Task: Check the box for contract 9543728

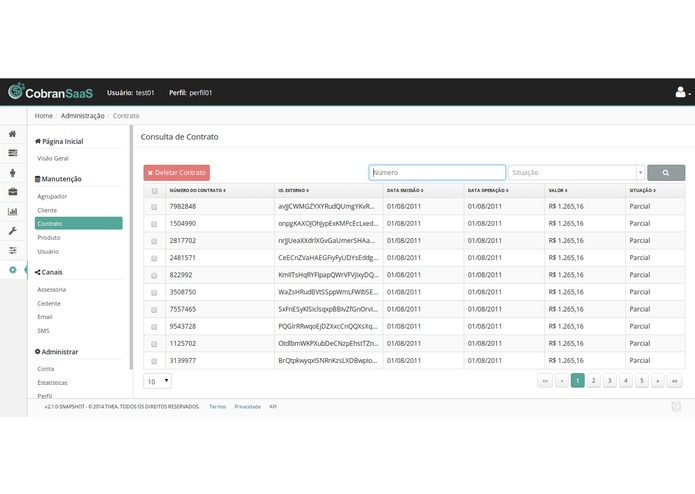Action: [154, 327]
